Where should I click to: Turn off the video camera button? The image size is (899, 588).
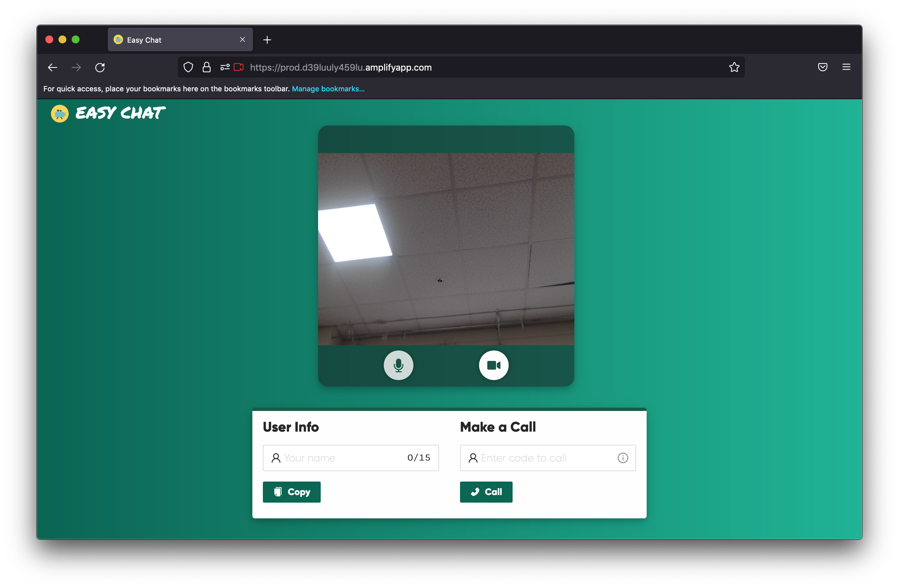click(x=493, y=365)
